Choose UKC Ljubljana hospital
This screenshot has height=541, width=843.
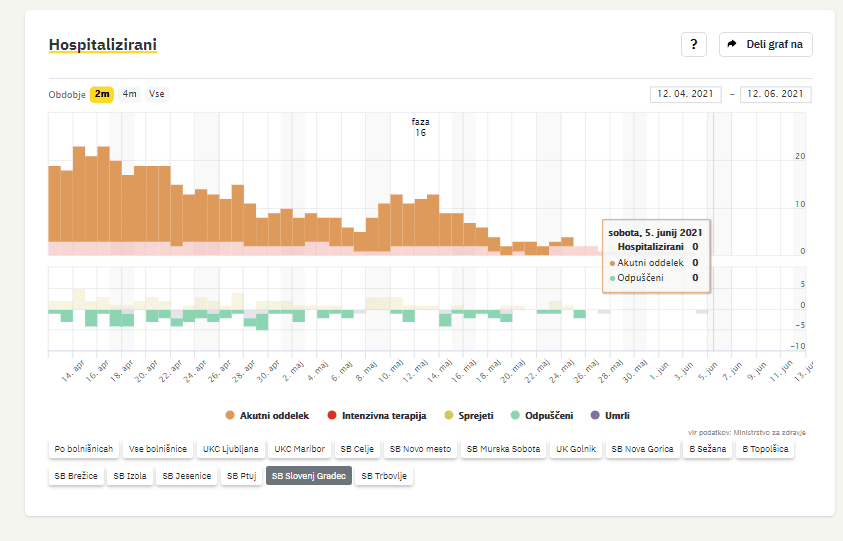[x=231, y=450]
